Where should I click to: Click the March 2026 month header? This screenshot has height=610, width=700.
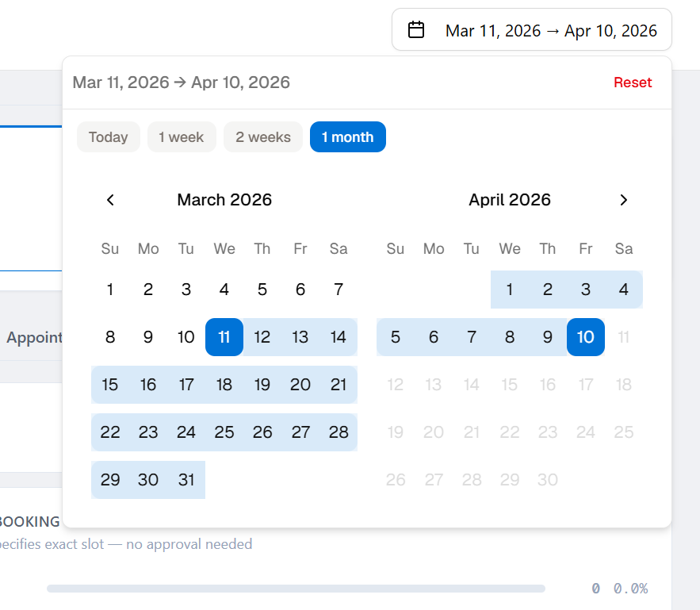click(x=224, y=200)
